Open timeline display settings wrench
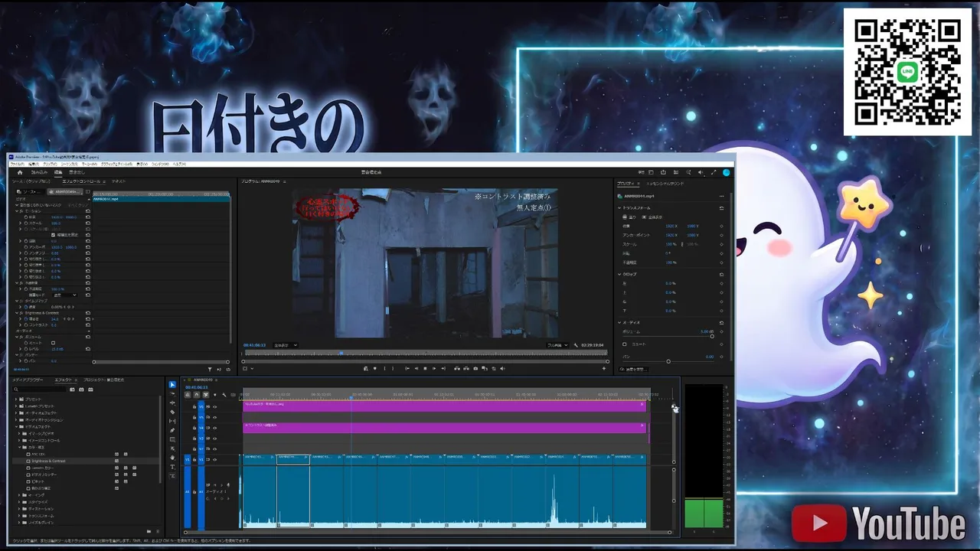This screenshot has width=980, height=551. (224, 395)
